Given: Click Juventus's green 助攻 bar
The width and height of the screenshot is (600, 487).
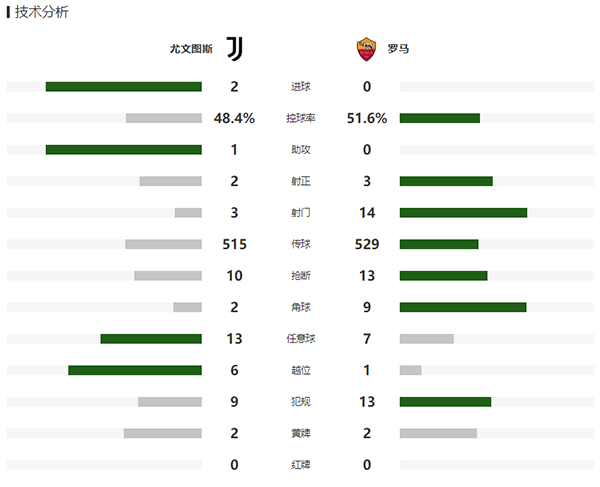Looking at the screenshot, I should click(123, 150).
